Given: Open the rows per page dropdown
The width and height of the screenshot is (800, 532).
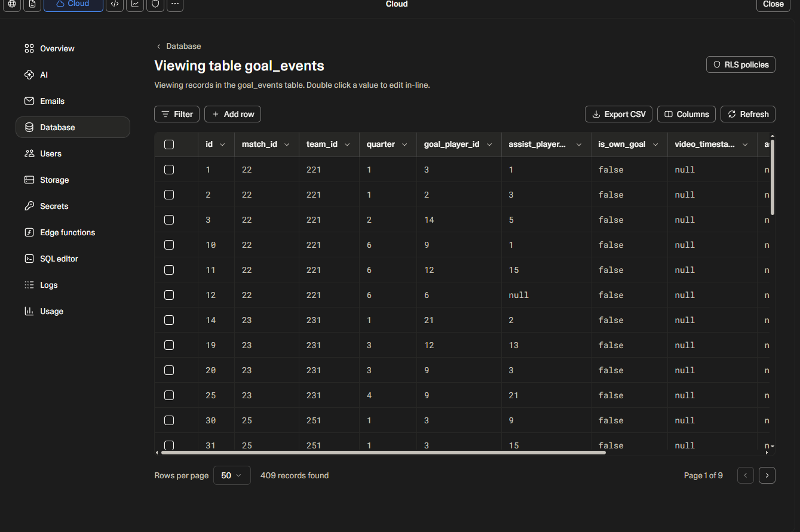Looking at the screenshot, I should pos(232,475).
